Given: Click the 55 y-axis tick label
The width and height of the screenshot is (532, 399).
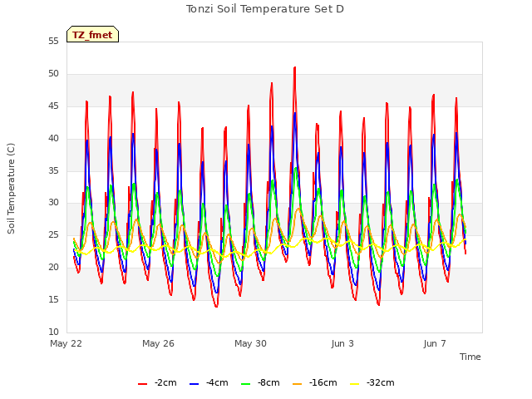Looking at the screenshot, I should (53, 42).
